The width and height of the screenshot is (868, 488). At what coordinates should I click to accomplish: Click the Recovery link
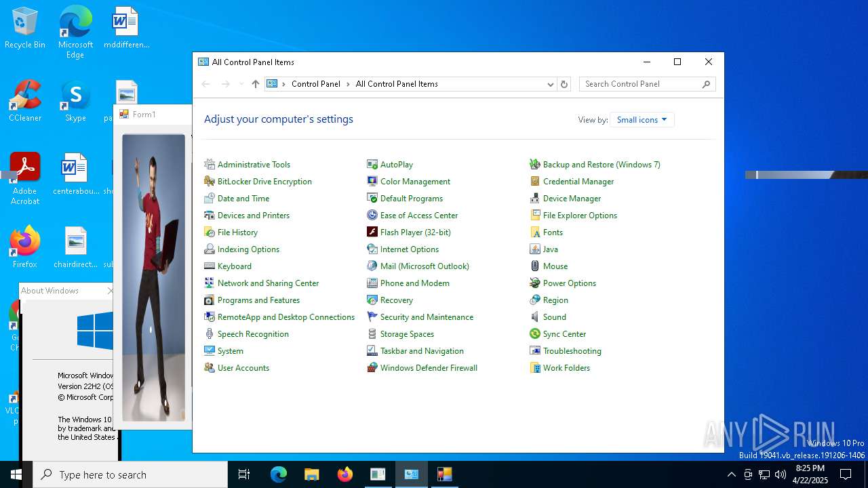[x=397, y=300]
